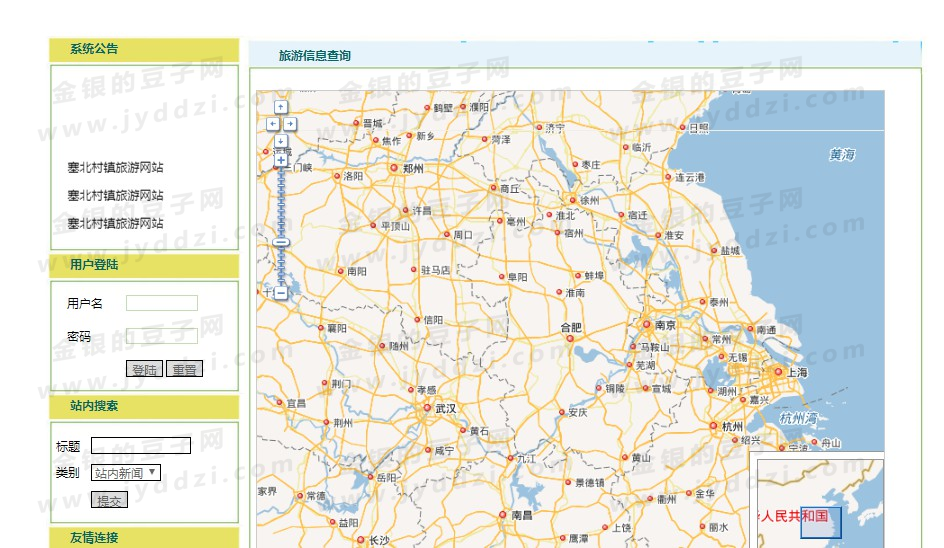This screenshot has height=548, width=944.
Task: Click the 阜阳 city marker
Action: 502,277
